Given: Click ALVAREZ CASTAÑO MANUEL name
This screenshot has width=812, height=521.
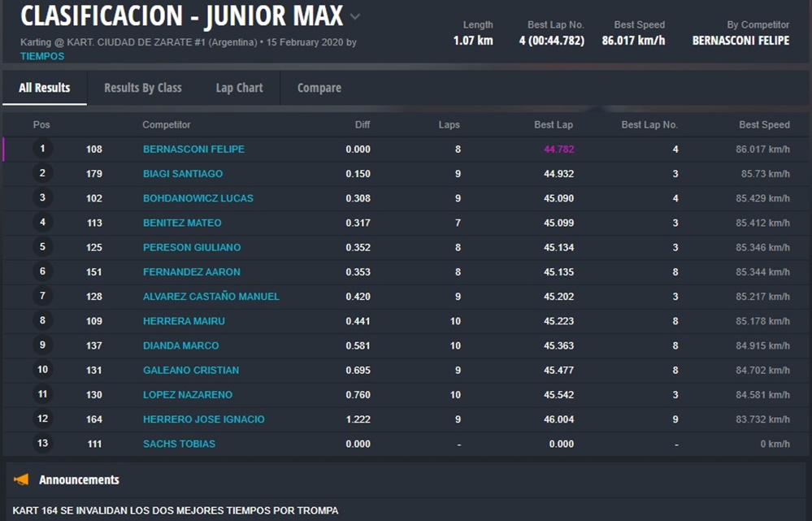Looking at the screenshot, I should (211, 297).
